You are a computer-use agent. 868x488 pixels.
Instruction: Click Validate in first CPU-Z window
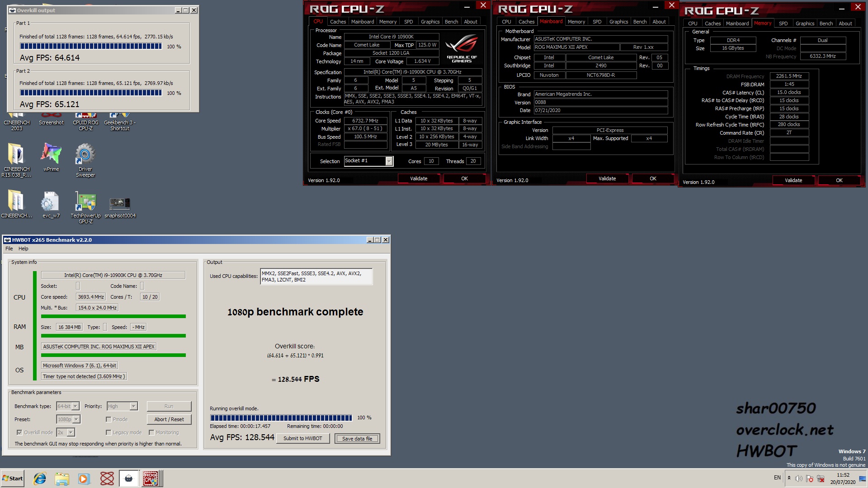[419, 178]
